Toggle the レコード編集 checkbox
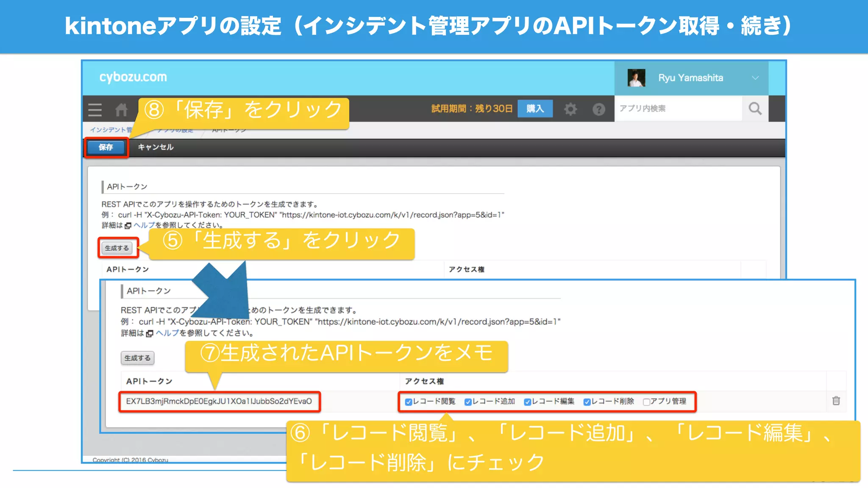This screenshot has width=868, height=488. click(x=527, y=402)
